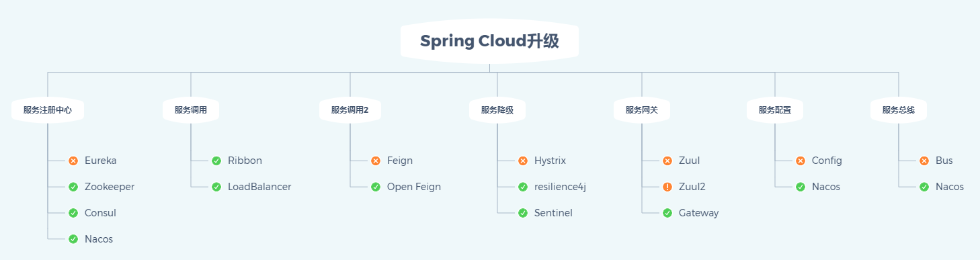Viewport: 980px width, 260px height.
Task: Select the 服务调用2 branch node
Action: 350,110
